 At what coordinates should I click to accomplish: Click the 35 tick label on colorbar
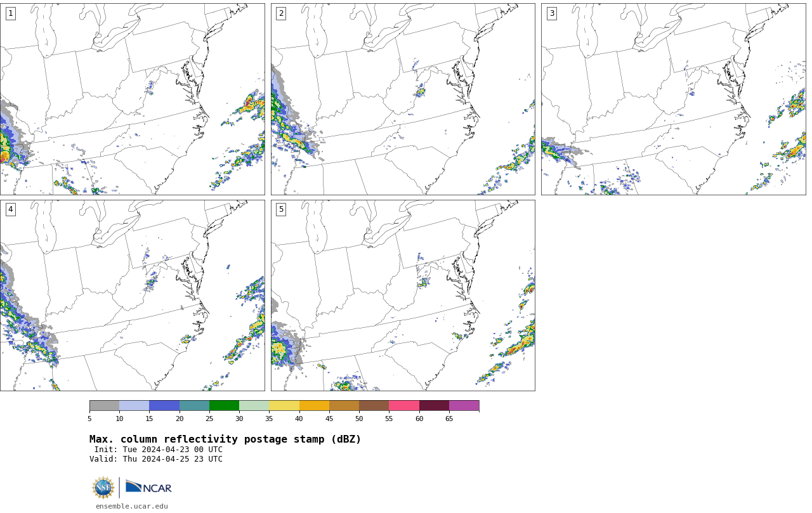pos(269,419)
